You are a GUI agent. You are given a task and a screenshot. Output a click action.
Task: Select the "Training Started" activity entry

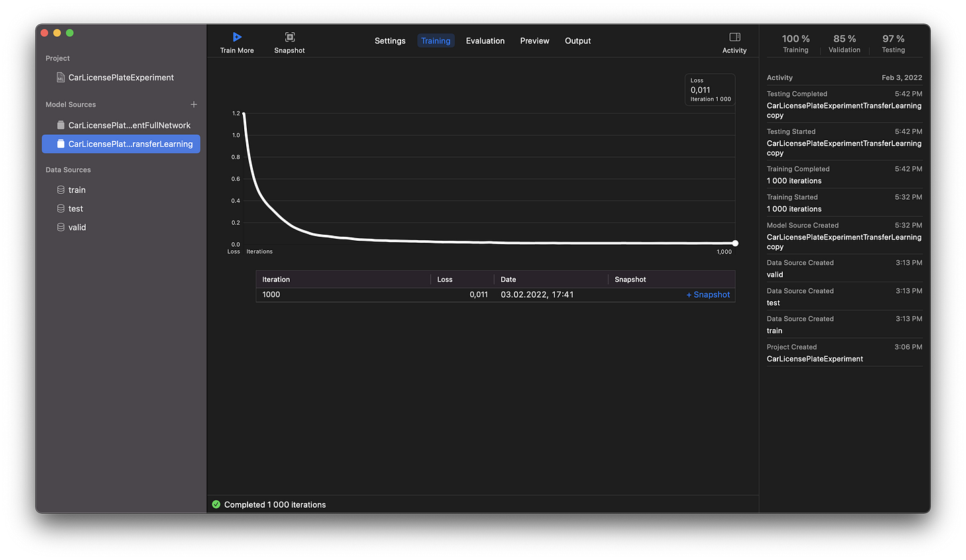click(x=845, y=203)
